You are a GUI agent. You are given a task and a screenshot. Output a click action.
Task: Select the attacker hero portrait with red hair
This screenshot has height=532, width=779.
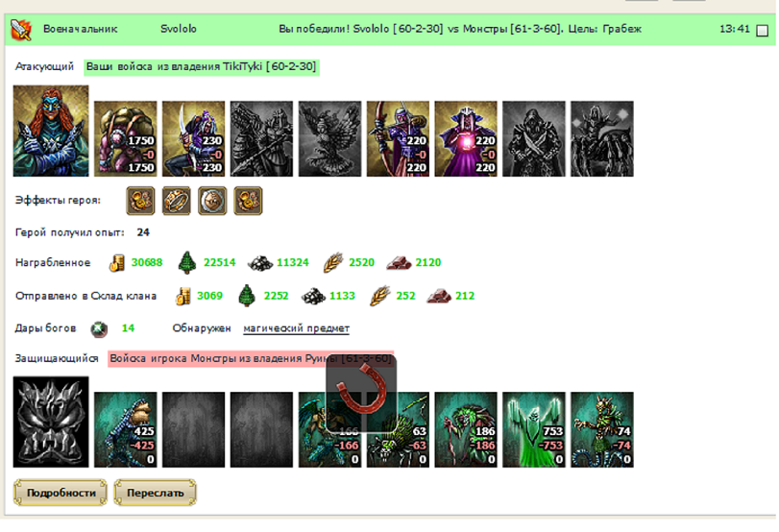point(51,131)
